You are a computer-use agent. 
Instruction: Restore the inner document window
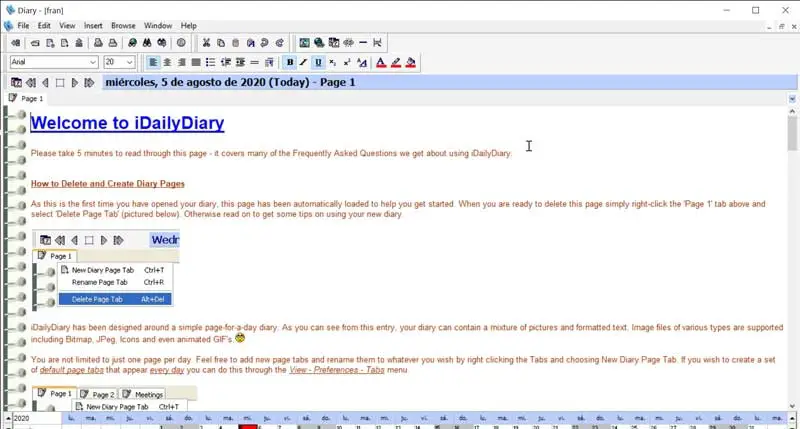tap(781, 27)
